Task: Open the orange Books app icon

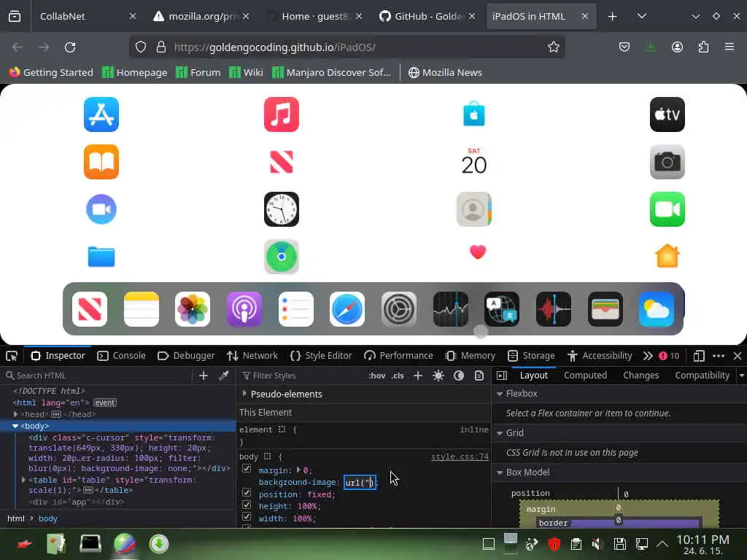Action: 101,162
